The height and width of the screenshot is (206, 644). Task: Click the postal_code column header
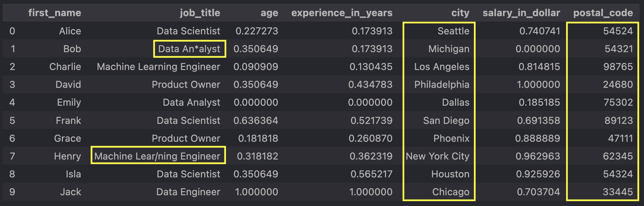tap(603, 13)
